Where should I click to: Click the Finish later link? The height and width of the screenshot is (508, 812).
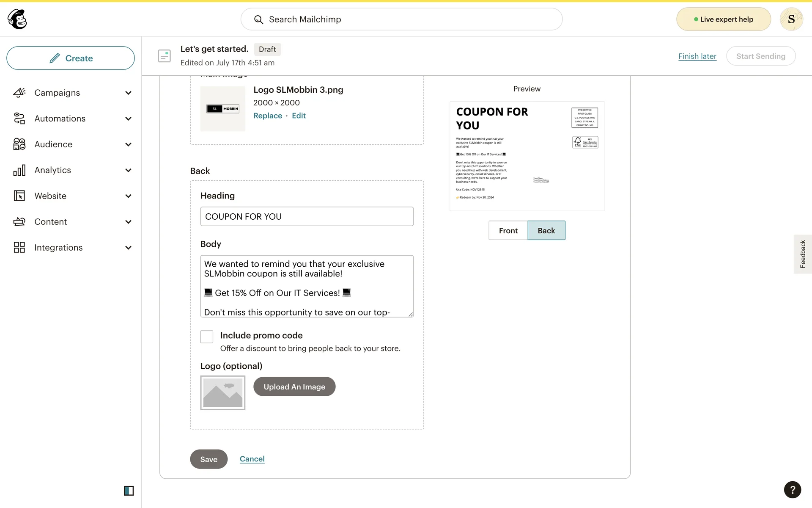[697, 56]
